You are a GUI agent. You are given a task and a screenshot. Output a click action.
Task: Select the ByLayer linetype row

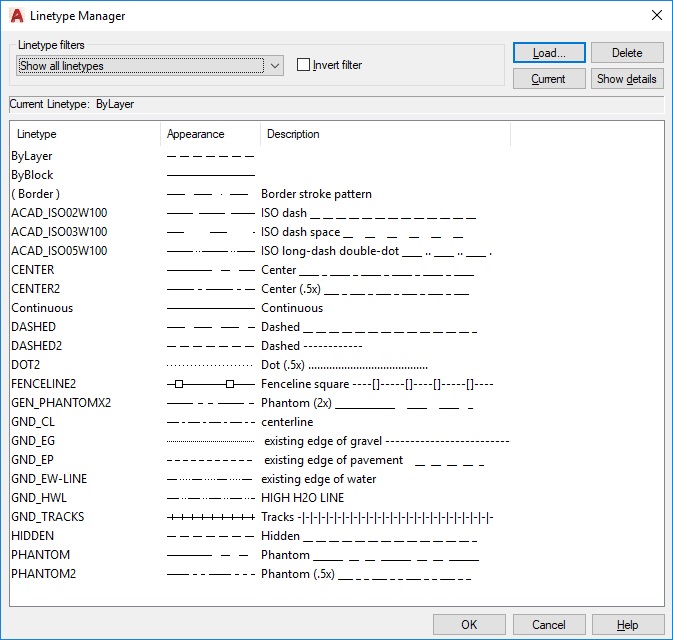(x=32, y=156)
